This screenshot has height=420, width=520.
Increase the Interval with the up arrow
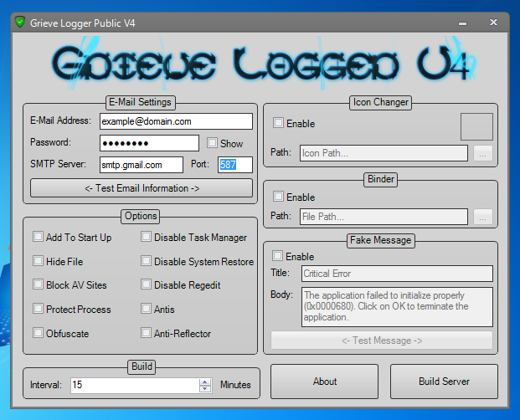tap(205, 382)
